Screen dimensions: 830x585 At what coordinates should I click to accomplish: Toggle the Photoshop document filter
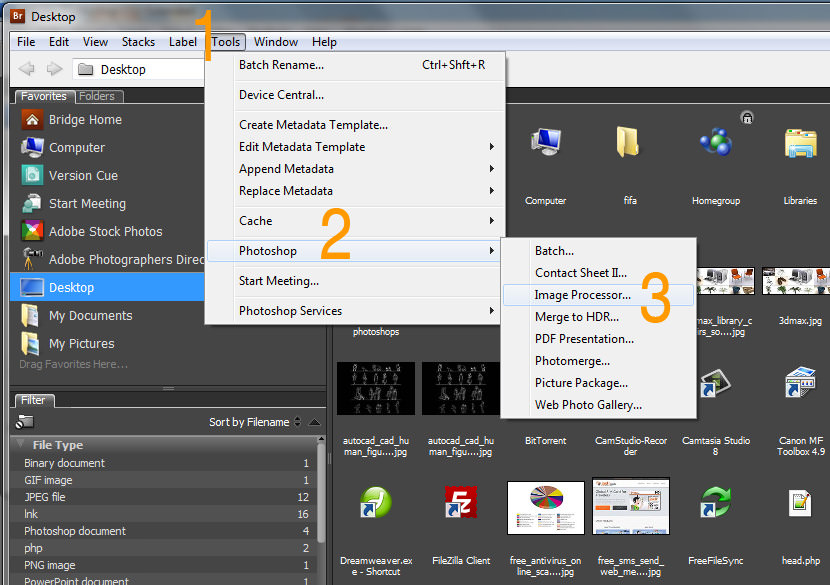75,531
